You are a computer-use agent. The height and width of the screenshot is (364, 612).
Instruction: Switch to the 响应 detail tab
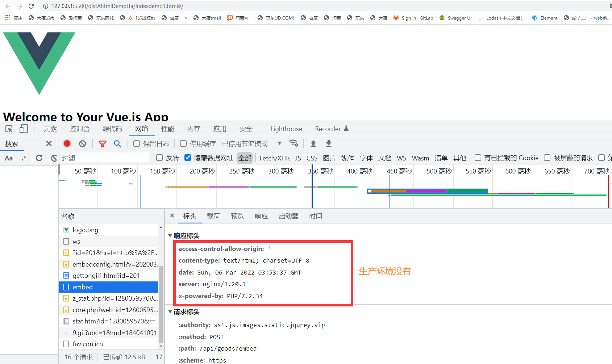261,216
